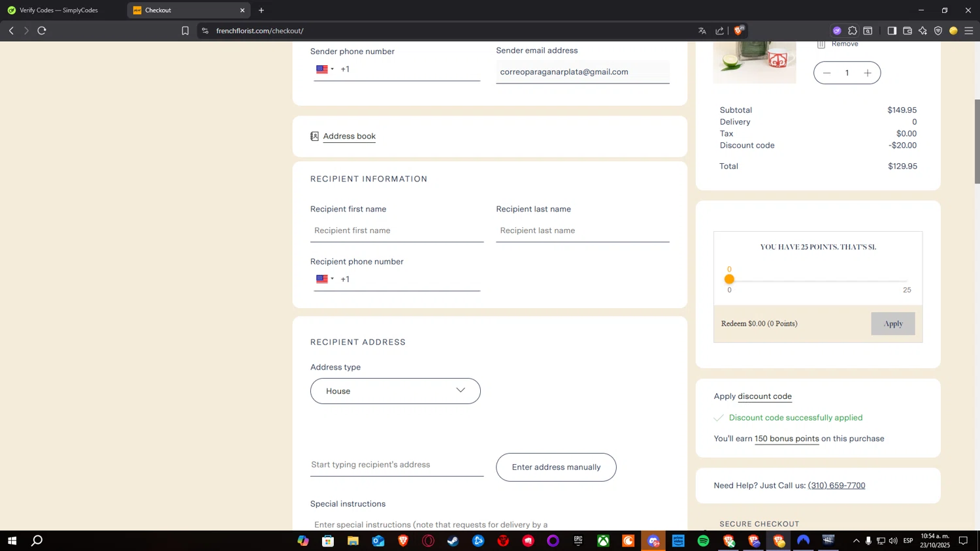Bookmark this page
This screenshot has width=980, height=551.
[185, 31]
